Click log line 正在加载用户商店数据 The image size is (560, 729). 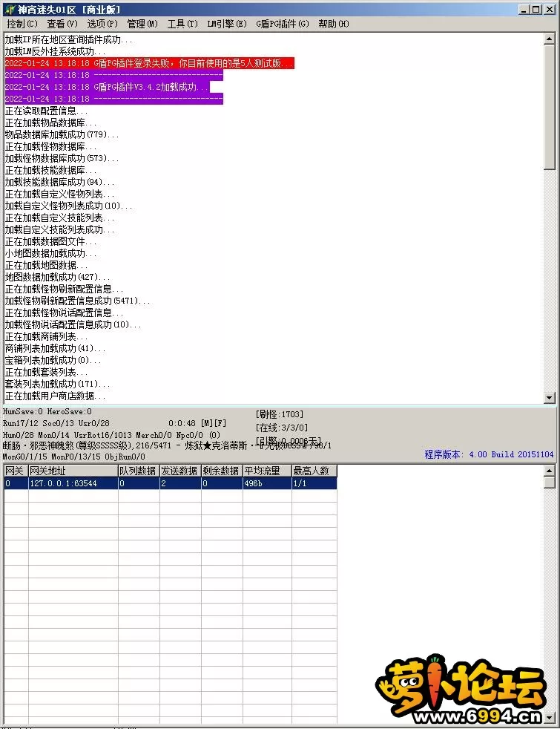tap(55, 396)
